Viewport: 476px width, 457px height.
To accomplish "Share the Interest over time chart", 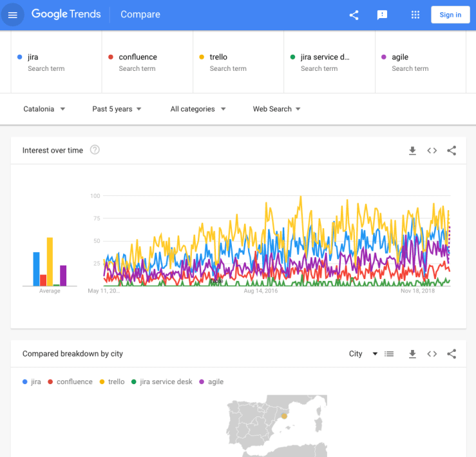I will point(452,151).
